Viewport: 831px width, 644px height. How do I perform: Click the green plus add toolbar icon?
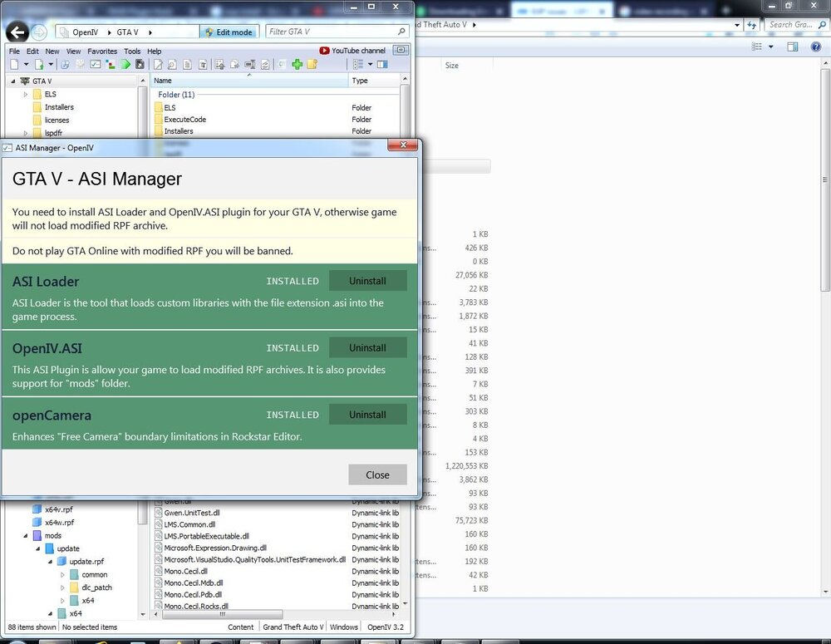click(297, 64)
